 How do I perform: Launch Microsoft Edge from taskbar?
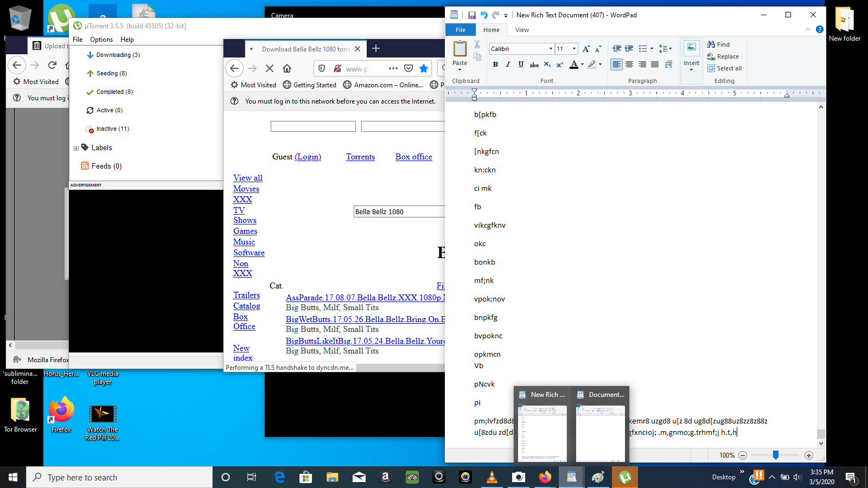tap(279, 477)
